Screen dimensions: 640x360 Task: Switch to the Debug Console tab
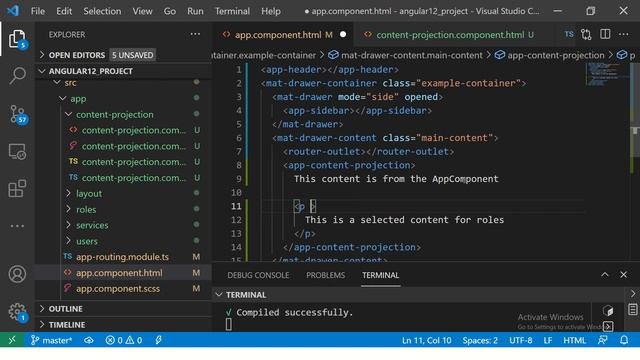pos(258,275)
